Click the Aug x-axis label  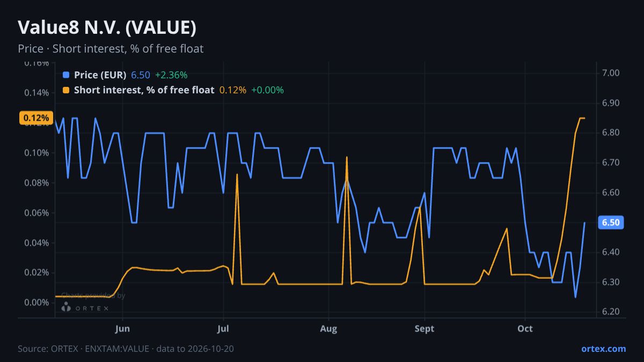pyautogui.click(x=328, y=329)
